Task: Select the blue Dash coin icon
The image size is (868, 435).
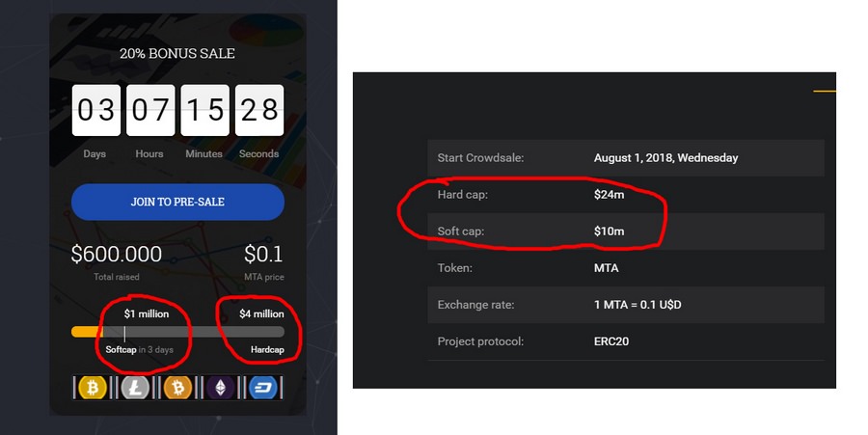Action: pos(263,388)
